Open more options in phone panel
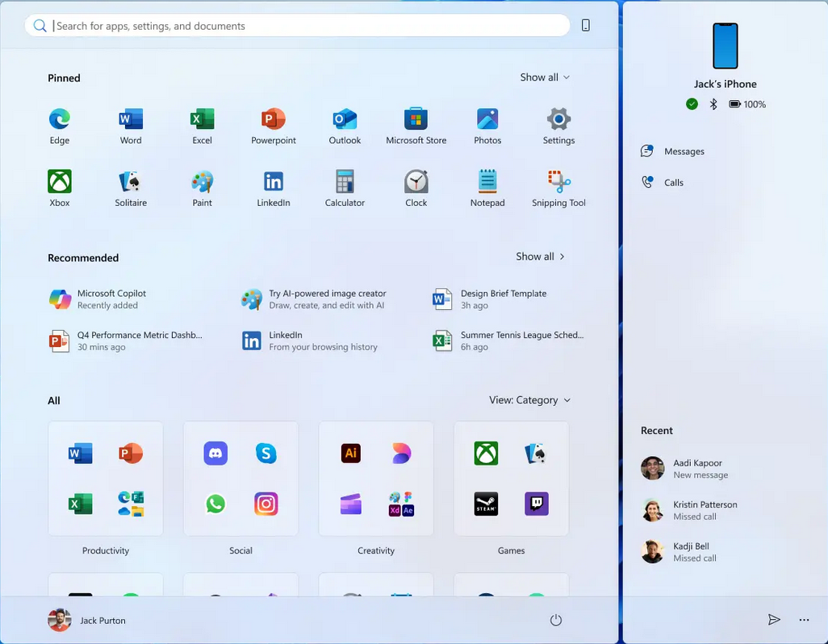This screenshot has width=828, height=644. click(804, 620)
